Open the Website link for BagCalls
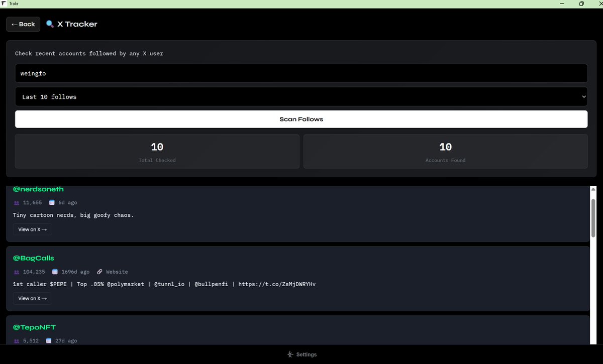The image size is (603, 364). 117,272
